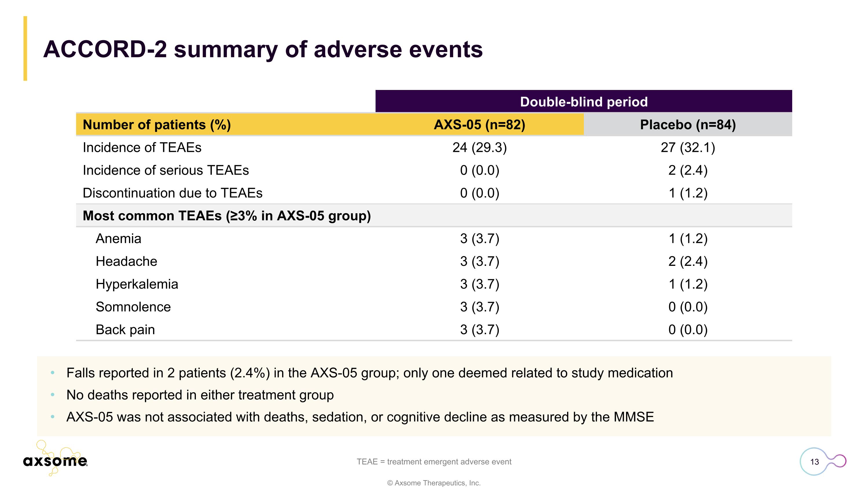
Task: Click the bullet about falls in 2 patients
Action: click(x=370, y=373)
